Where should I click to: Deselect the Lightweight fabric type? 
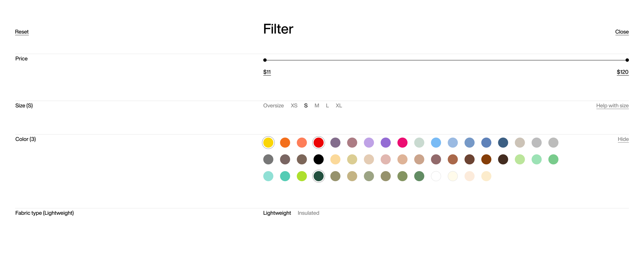tap(277, 213)
